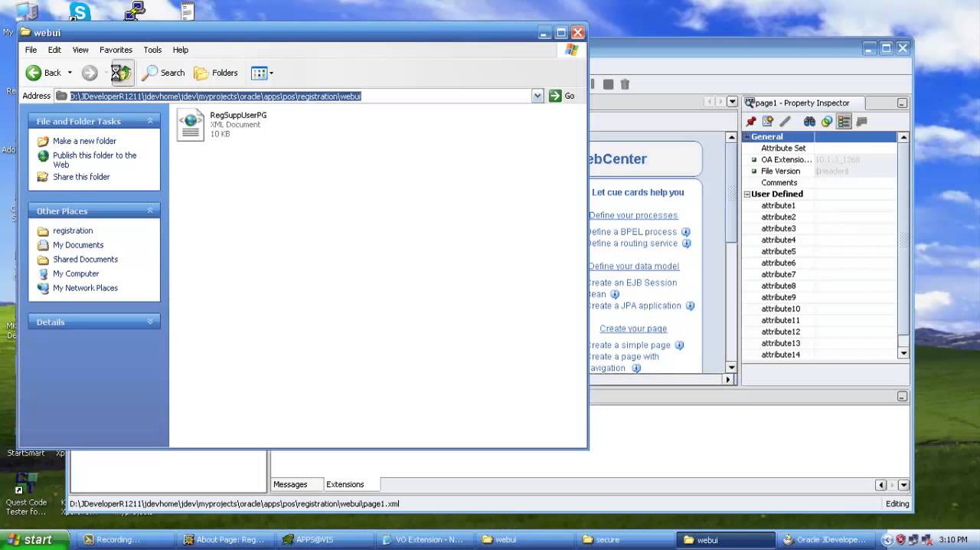The height and width of the screenshot is (550, 980).
Task: Collapse the Other Places panel
Action: pyautogui.click(x=150, y=211)
